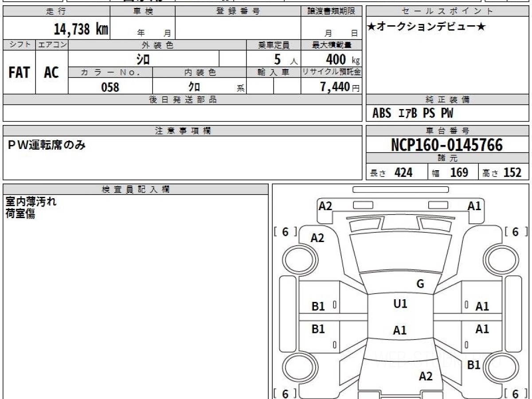Click the エアコン header cell
The height and width of the screenshot is (399, 532).
(52, 45)
